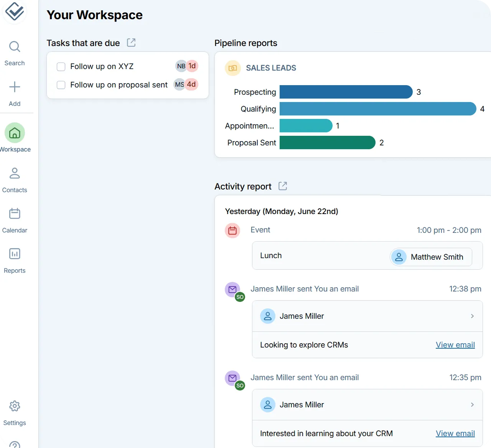Image resolution: width=491 pixels, height=448 pixels.
Task: Click email icon beside 12:38 pm activity
Action: [x=232, y=290]
